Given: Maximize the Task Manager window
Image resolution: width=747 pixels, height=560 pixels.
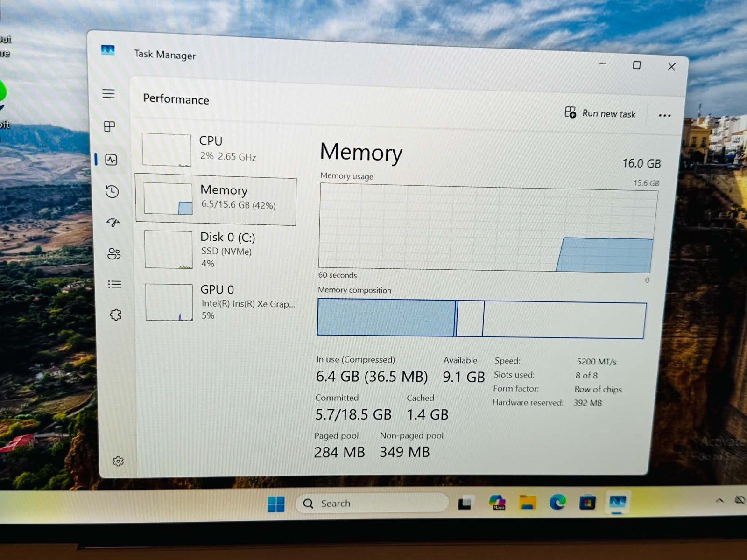Looking at the screenshot, I should (636, 65).
